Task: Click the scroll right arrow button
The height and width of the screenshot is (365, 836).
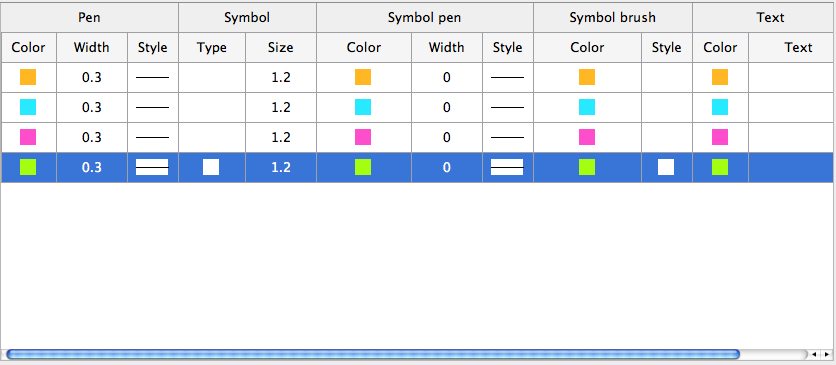Action: (x=826, y=354)
